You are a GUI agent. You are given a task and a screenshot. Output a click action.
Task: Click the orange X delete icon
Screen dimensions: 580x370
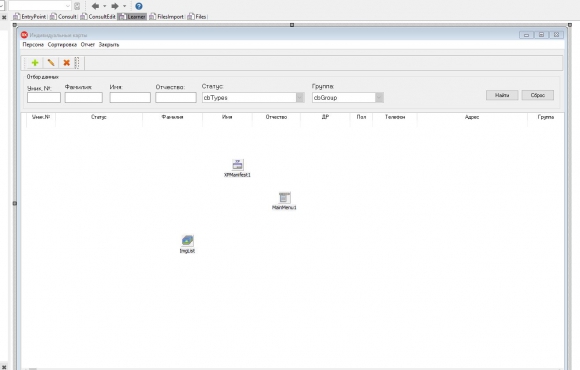click(67, 63)
